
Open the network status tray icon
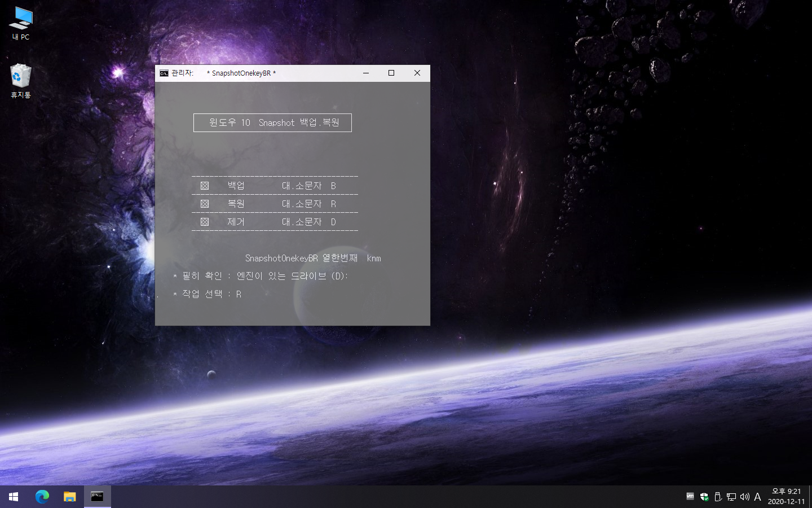click(x=731, y=497)
